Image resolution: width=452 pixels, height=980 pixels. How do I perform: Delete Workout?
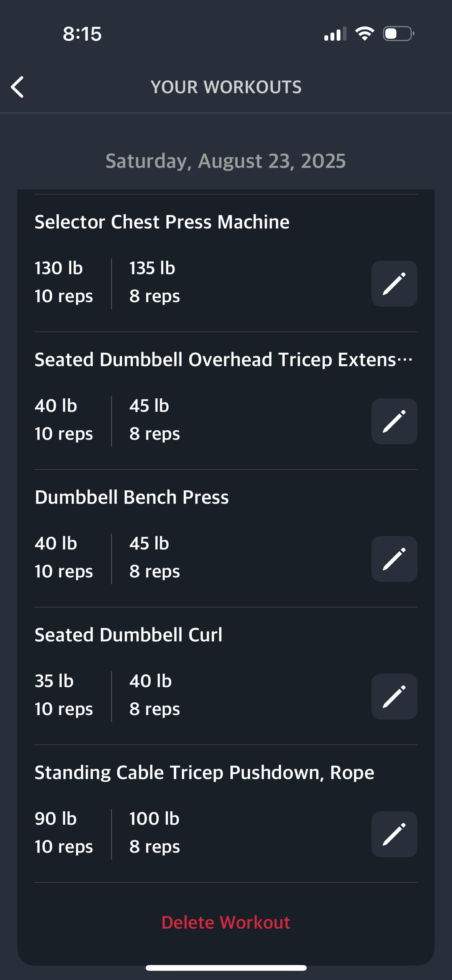pyautogui.click(x=226, y=922)
